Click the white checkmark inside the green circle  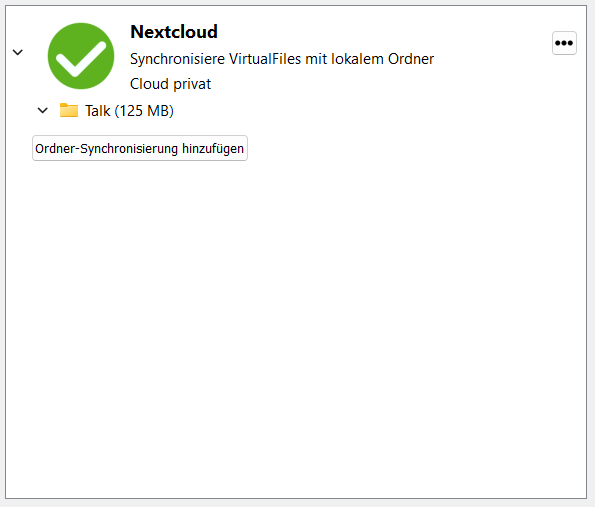81,59
